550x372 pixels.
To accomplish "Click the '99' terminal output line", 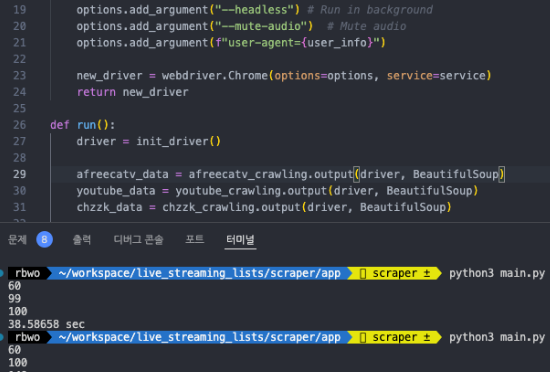I will pyautogui.click(x=14, y=299).
